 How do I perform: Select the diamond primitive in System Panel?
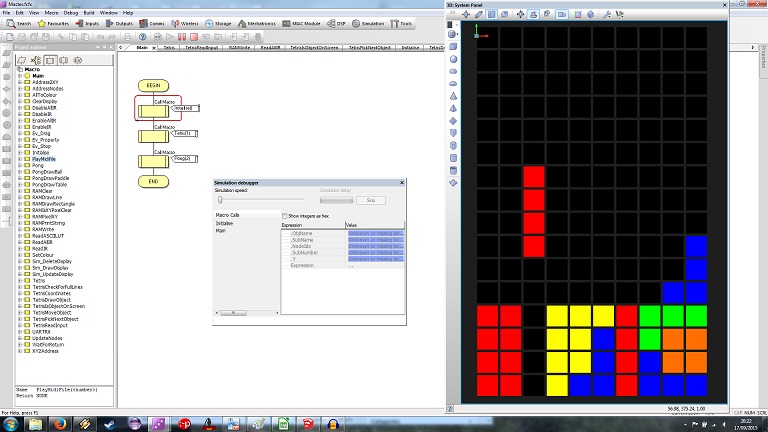tap(453, 120)
